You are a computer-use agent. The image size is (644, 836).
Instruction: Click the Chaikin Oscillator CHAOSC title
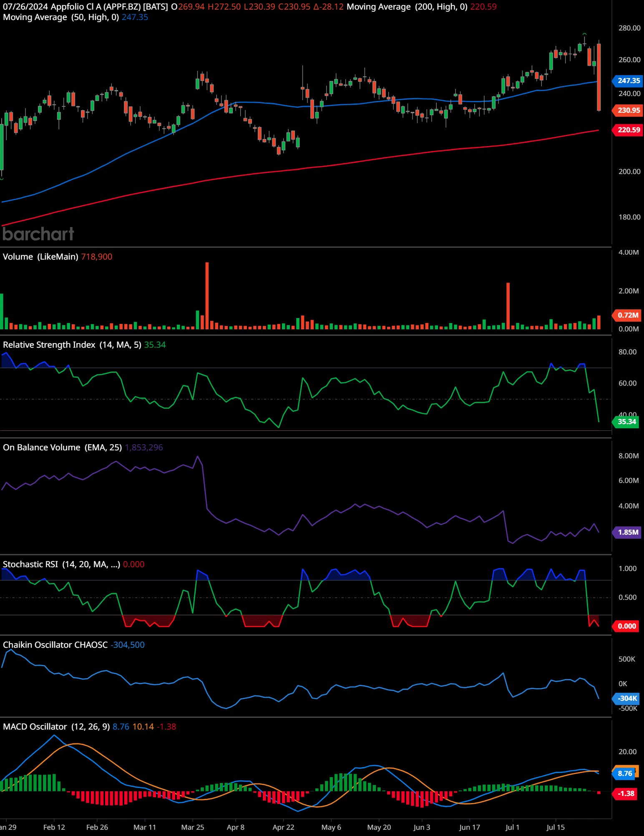pos(55,645)
